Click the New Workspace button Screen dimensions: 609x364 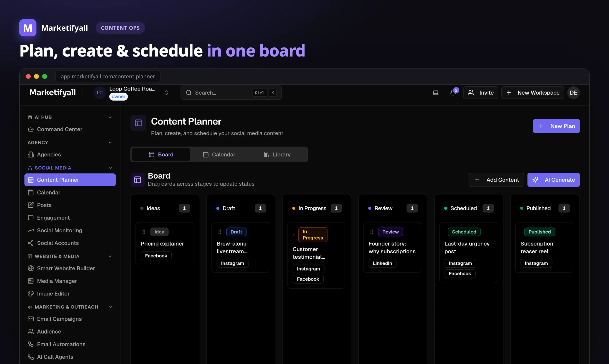pos(532,93)
